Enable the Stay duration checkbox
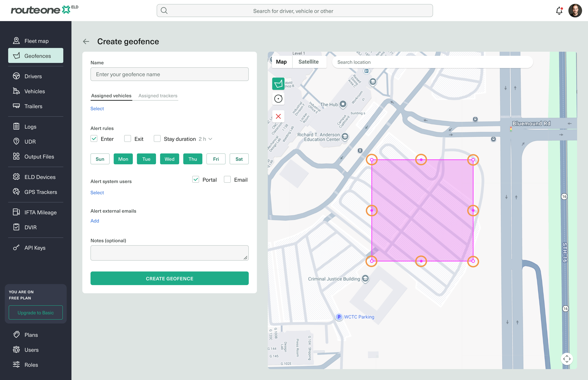 tap(157, 139)
